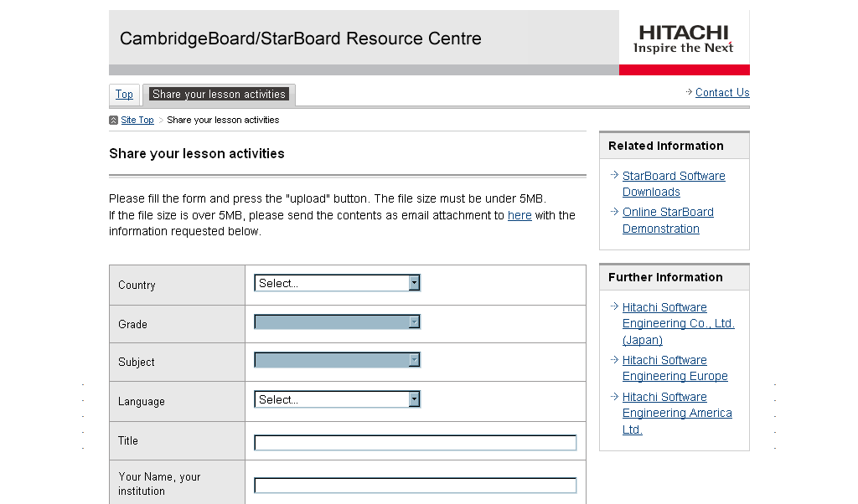Open the Country dropdown
Viewport: 858px width, 504px height.
337,283
